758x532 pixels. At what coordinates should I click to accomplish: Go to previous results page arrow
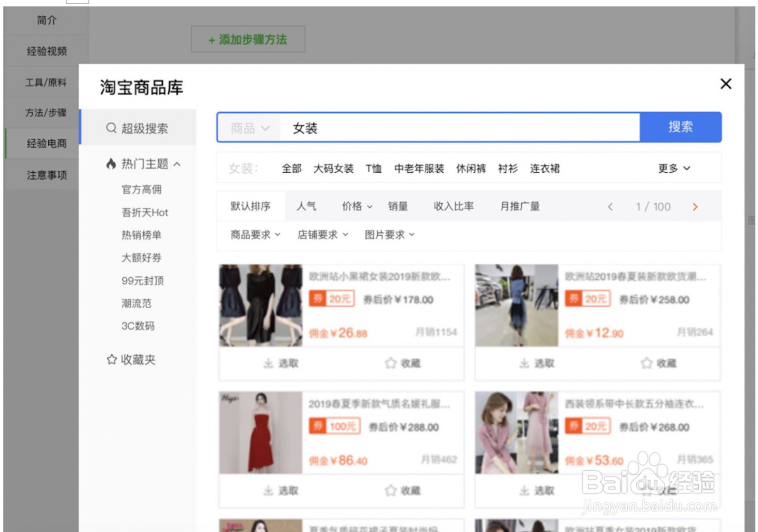pyautogui.click(x=610, y=207)
